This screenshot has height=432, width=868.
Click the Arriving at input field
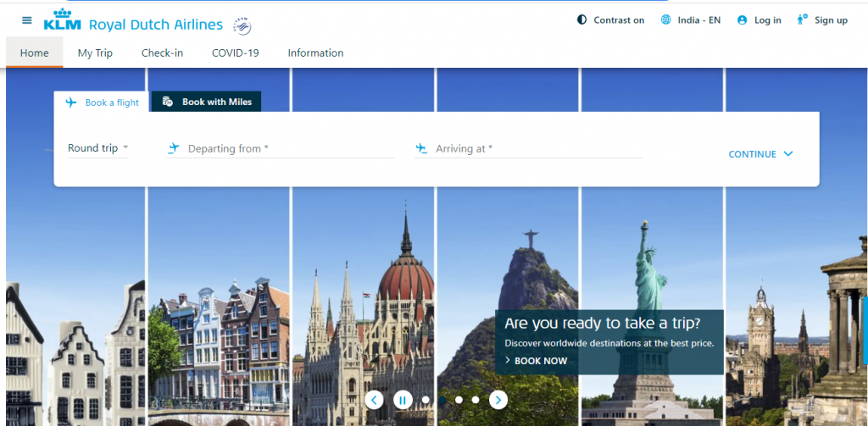pos(536,149)
